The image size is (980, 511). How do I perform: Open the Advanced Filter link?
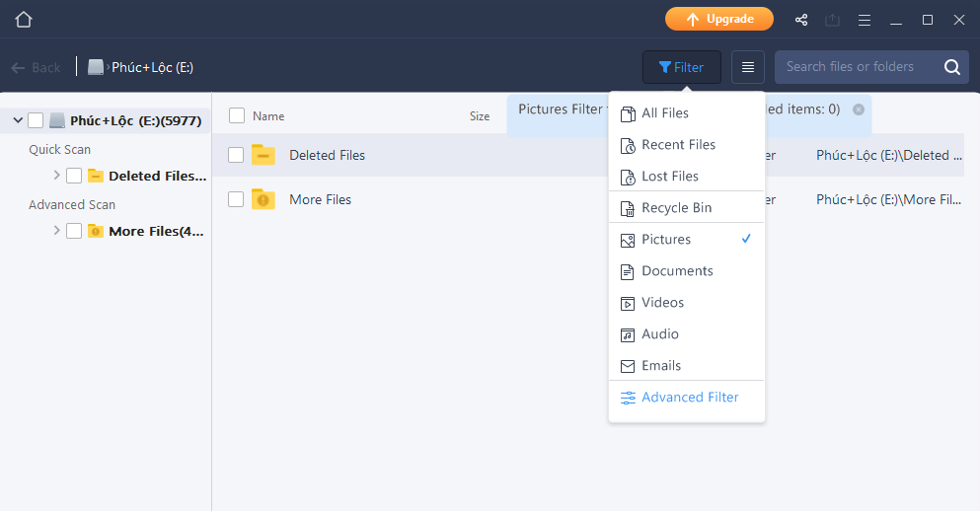pyautogui.click(x=689, y=398)
